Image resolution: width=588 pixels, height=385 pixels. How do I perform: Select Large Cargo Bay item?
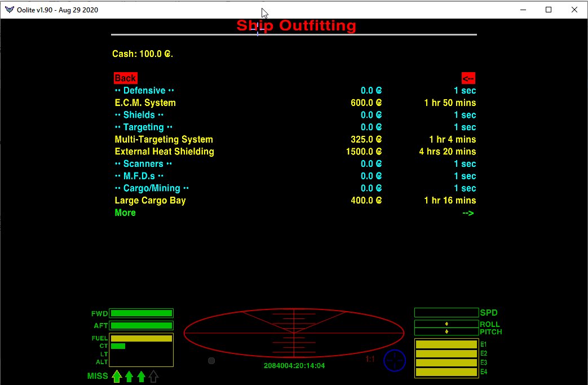(x=150, y=201)
